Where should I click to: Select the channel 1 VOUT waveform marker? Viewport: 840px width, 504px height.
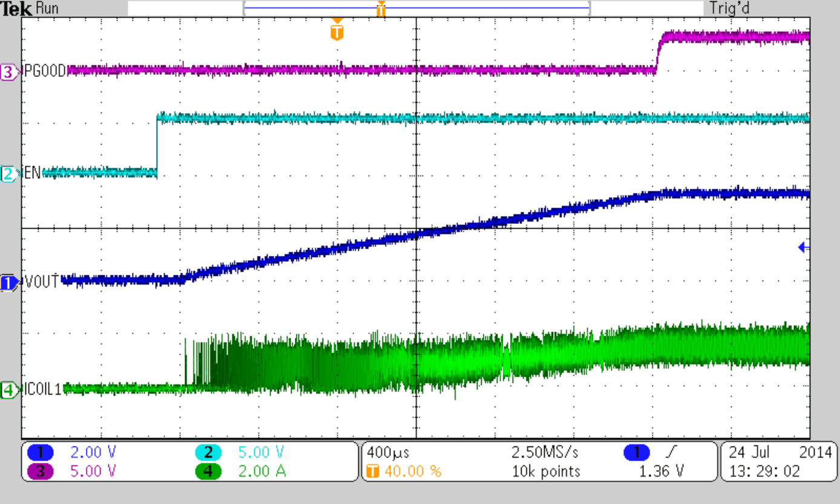tap(8, 284)
